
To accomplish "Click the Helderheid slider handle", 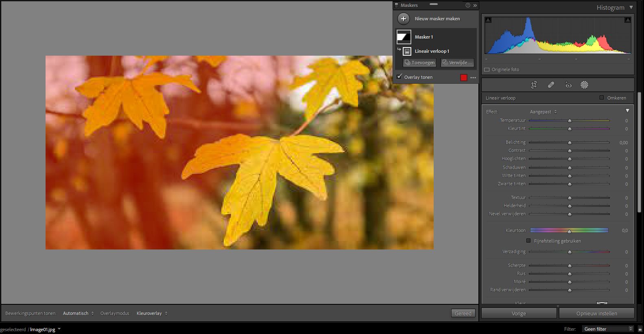I will coord(570,206).
